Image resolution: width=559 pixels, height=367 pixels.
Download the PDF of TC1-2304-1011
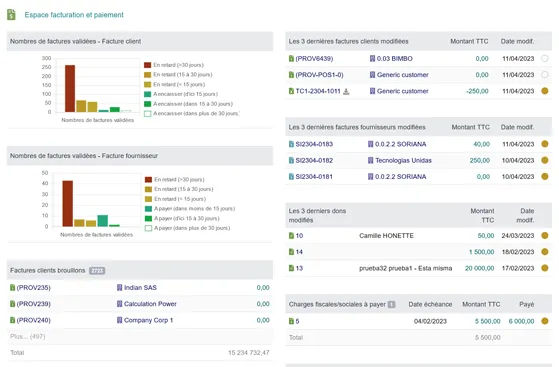(x=346, y=92)
